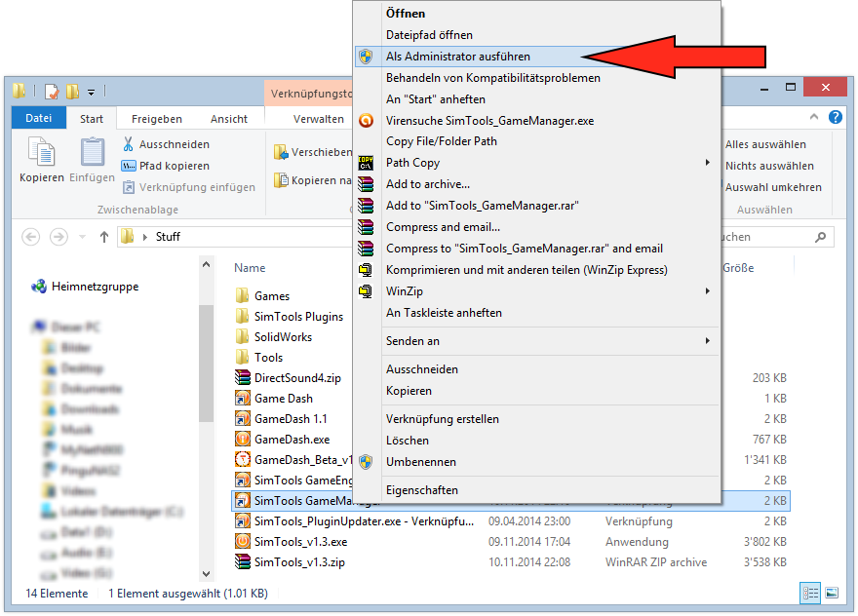The image size is (858, 616).
Task: Open recent locations dropdown arrow
Action: [82, 237]
